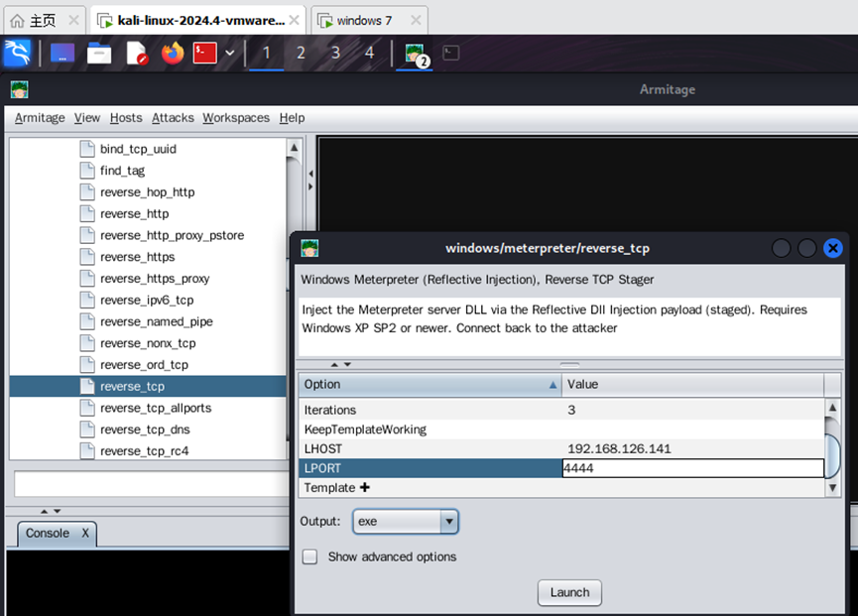
Task: Select reverse_http_proxy_pstore in the module tree
Action: 172,235
